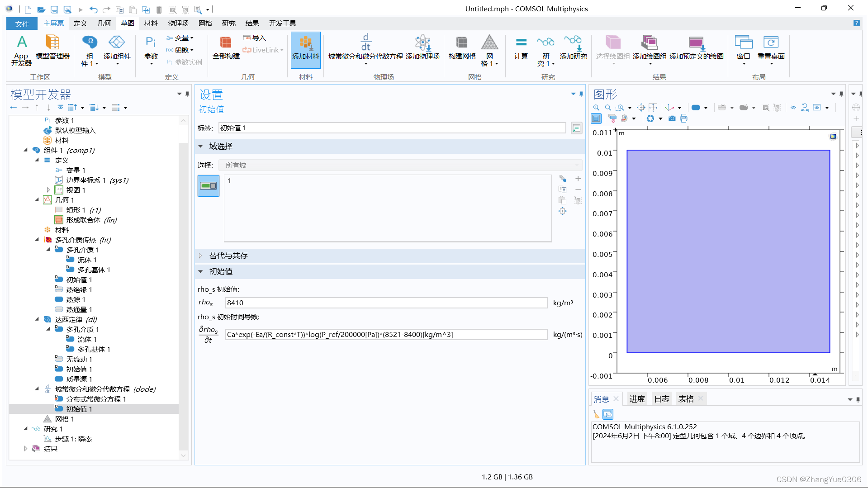The width and height of the screenshot is (868, 488).
Task: Click the 标签 input field
Action: [392, 128]
